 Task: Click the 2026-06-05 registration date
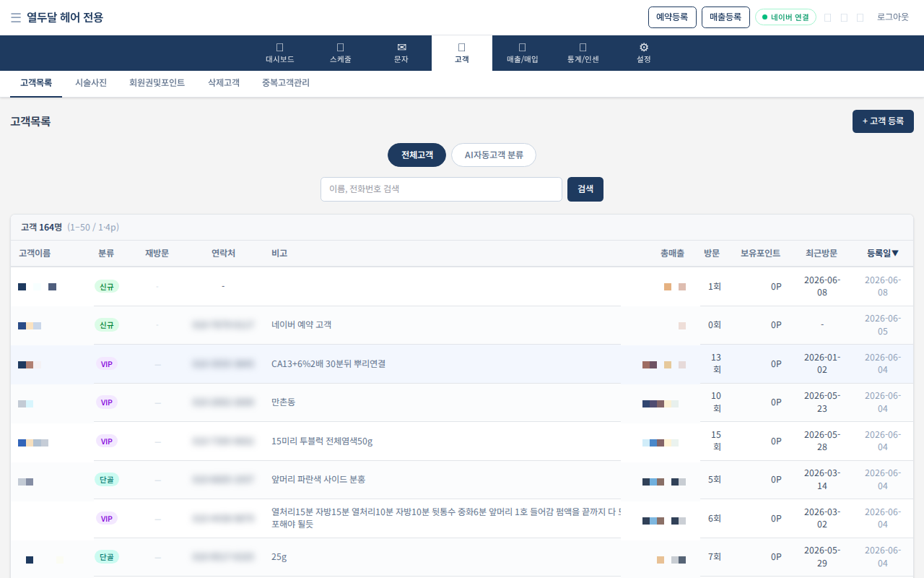pyautogui.click(x=883, y=325)
